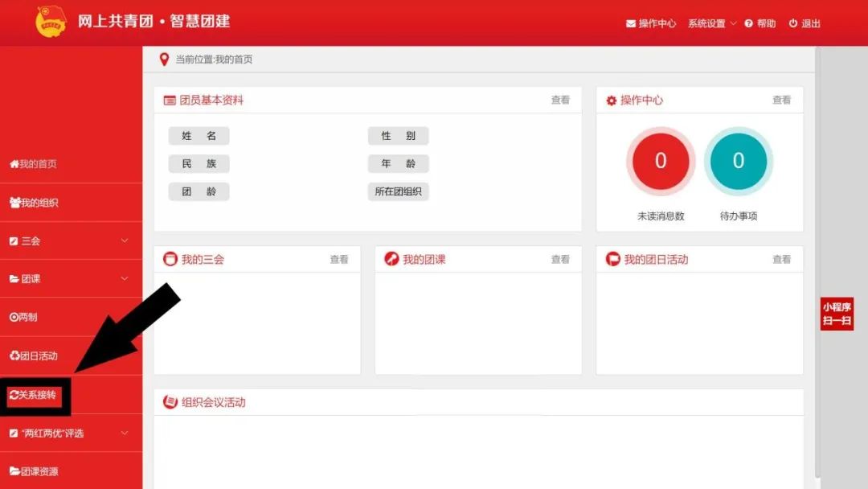Screen dimensions: 868x489
Task: Click the power icon for 退出
Action: [793, 23]
